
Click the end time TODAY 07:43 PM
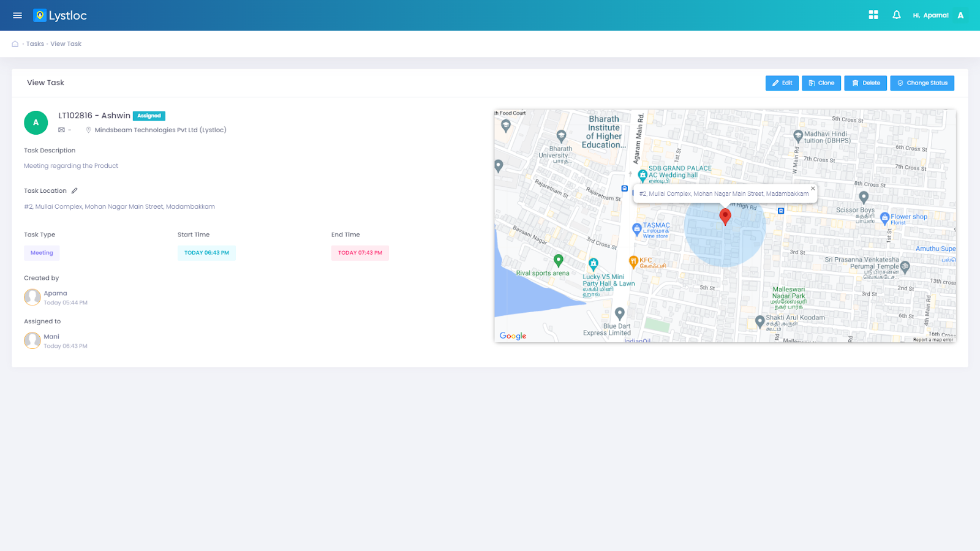coord(360,253)
